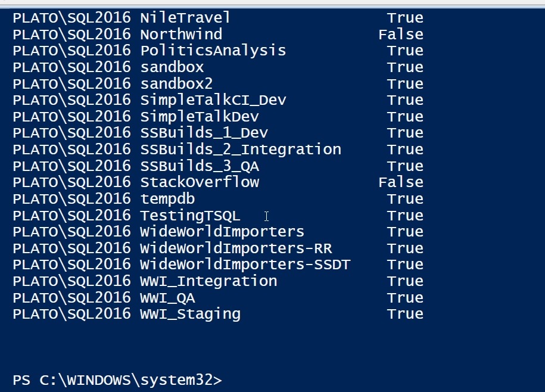Click the SSBuilds_2_Integration database name
The width and height of the screenshot is (545, 392).
[241, 150]
